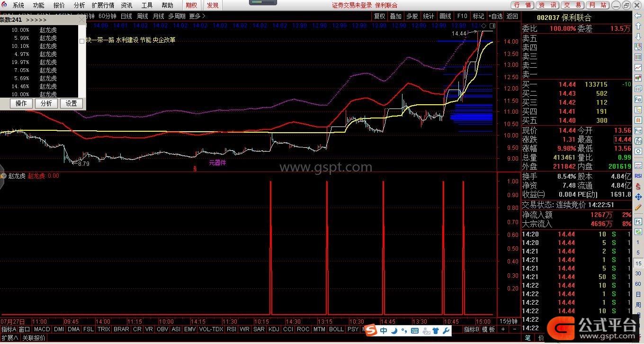Click the down arrow icon in right sidebar
Viewport: 644px width, 344px height.
click(x=638, y=36)
